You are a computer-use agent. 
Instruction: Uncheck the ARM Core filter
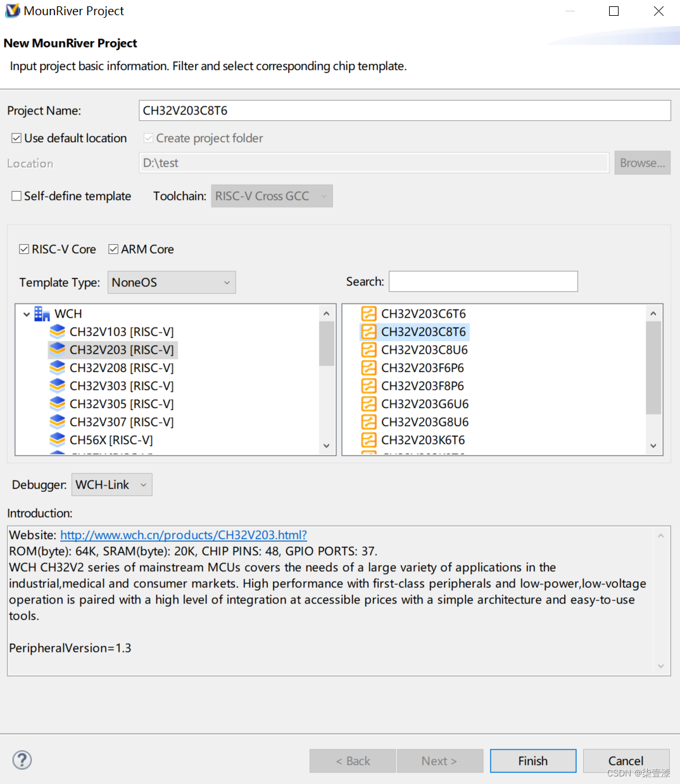pos(113,249)
